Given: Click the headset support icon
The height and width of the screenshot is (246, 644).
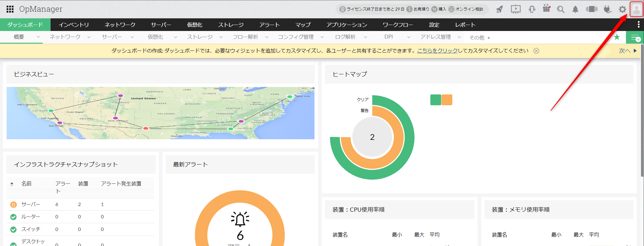Looking at the screenshot, I should (532, 9).
